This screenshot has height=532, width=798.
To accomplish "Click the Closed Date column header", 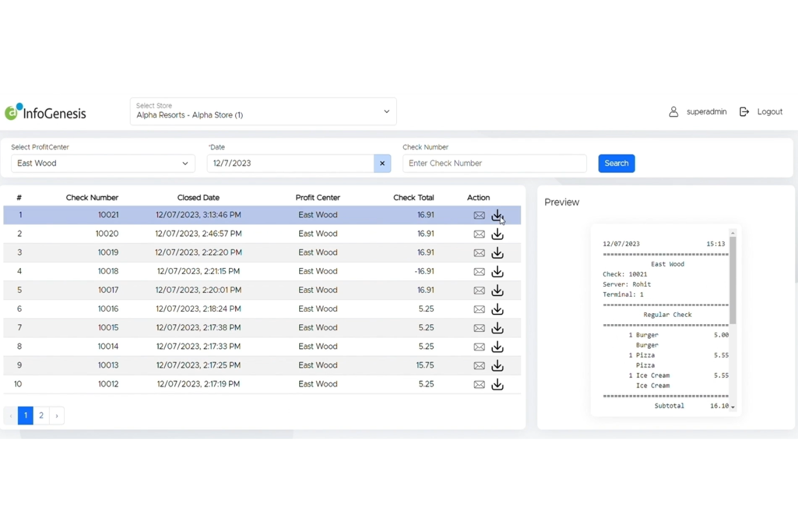I will tap(198, 197).
